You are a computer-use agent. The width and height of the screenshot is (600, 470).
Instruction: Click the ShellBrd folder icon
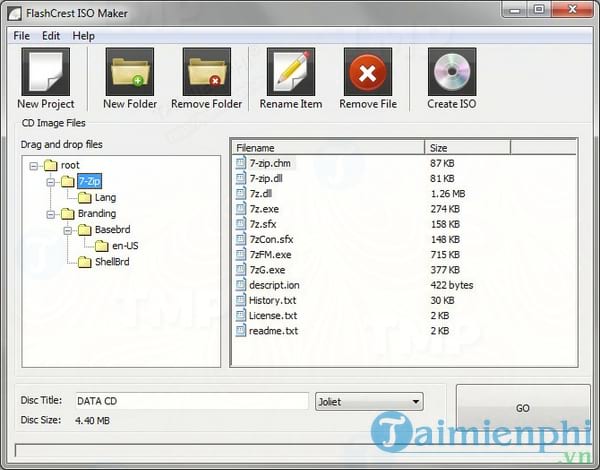point(85,262)
